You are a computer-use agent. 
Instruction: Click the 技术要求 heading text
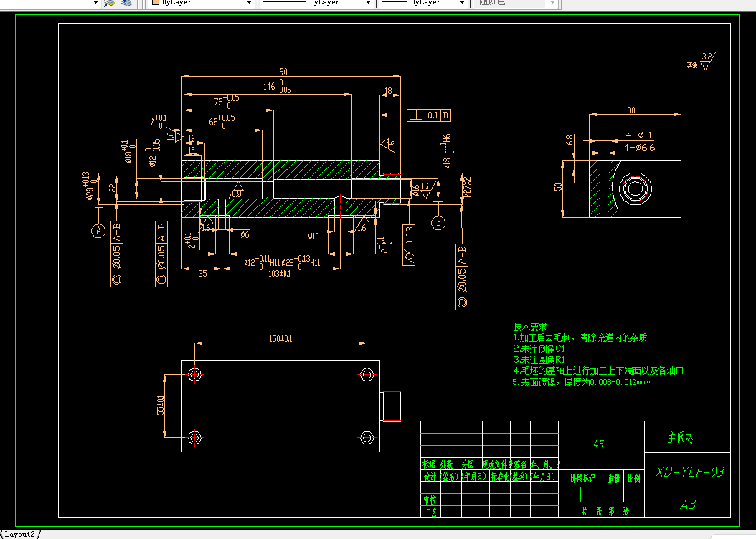pyautogui.click(x=530, y=327)
